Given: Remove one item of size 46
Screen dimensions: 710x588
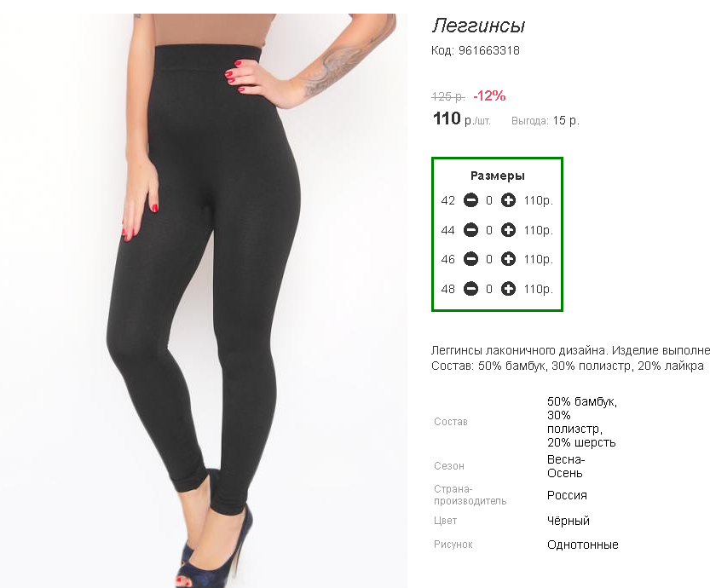Looking at the screenshot, I should pos(470,259).
